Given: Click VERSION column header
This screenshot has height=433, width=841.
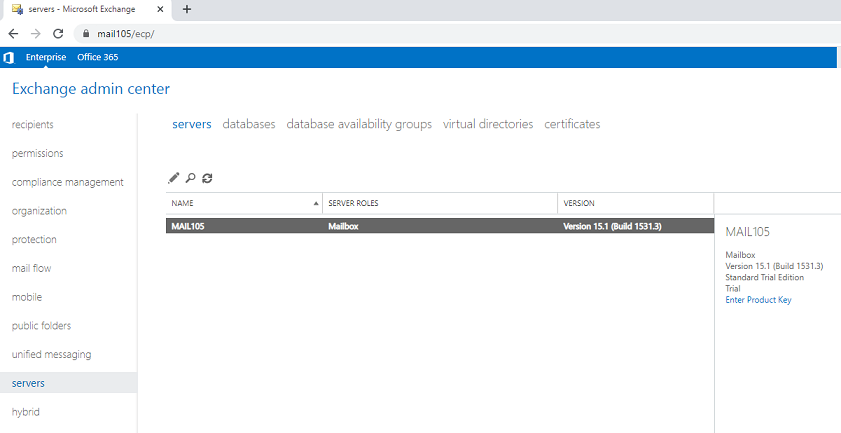Looking at the screenshot, I should [636, 203].
